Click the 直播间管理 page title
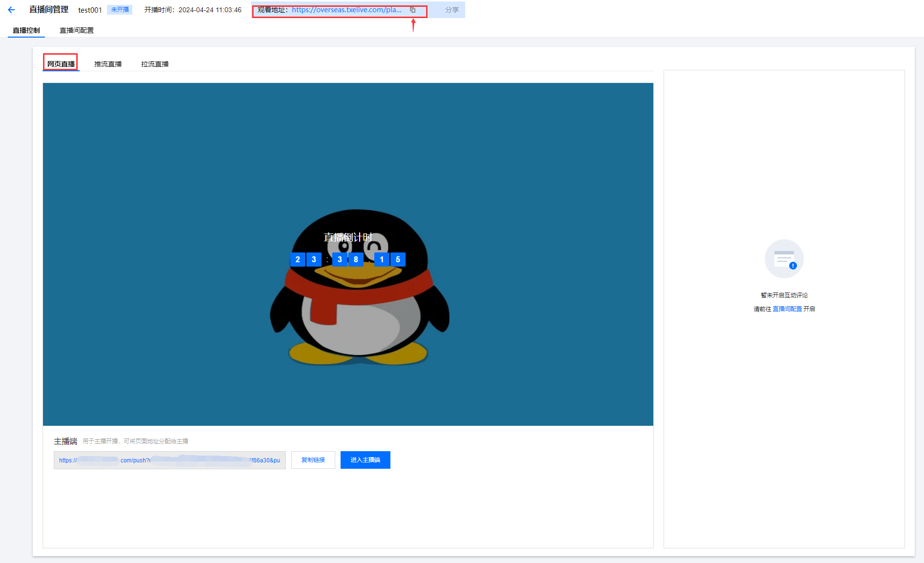The height and width of the screenshot is (563, 924). (x=49, y=10)
